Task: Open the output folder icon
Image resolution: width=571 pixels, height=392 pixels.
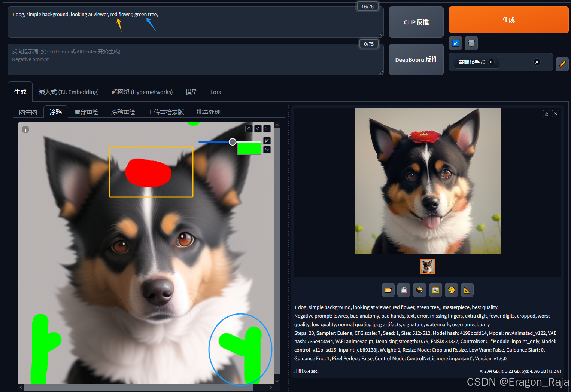Action: (388, 290)
